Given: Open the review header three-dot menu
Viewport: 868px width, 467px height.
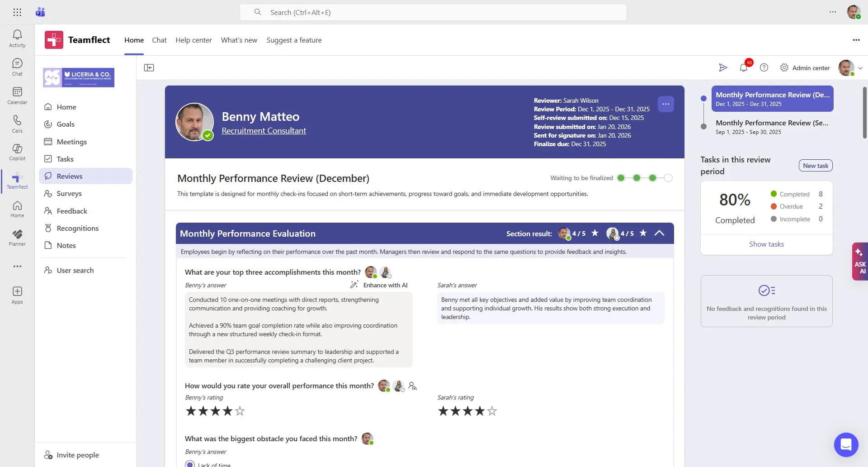Looking at the screenshot, I should [665, 104].
